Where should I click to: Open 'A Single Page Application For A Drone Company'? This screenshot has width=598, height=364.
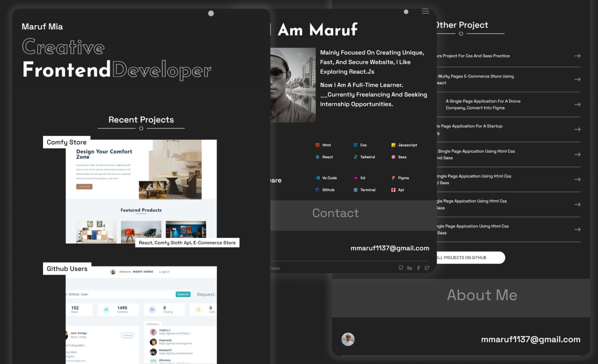coord(483,105)
